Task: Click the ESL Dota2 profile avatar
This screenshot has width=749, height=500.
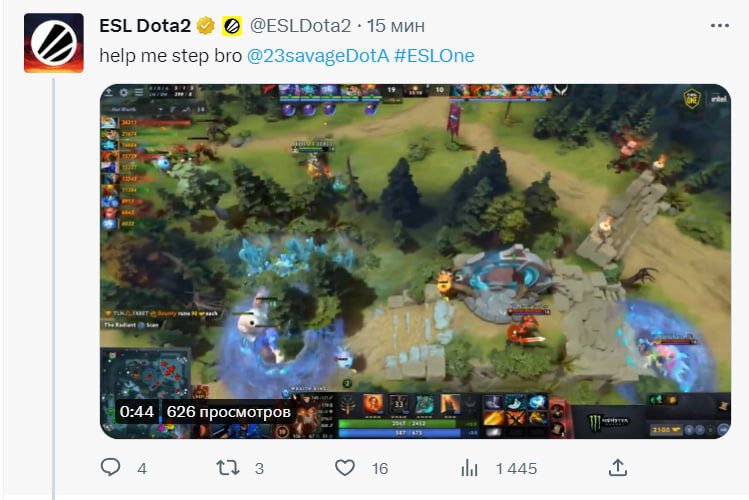Action: coord(54,43)
